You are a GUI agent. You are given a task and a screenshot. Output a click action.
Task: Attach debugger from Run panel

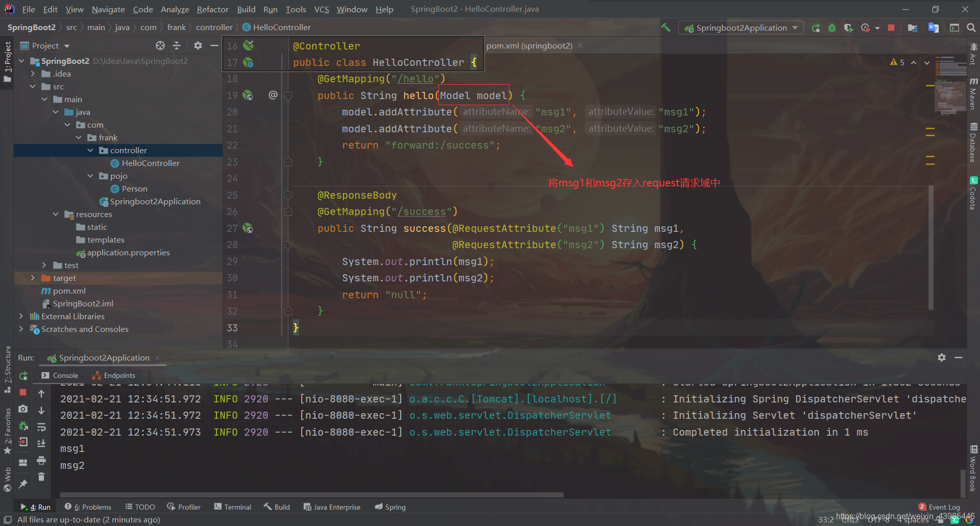(x=23, y=425)
